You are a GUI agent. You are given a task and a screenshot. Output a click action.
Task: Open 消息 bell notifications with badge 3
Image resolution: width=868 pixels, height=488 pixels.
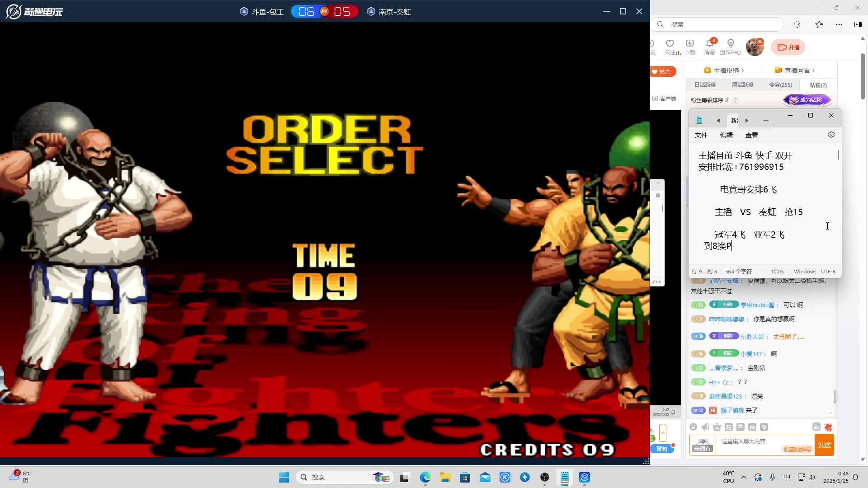click(x=710, y=47)
